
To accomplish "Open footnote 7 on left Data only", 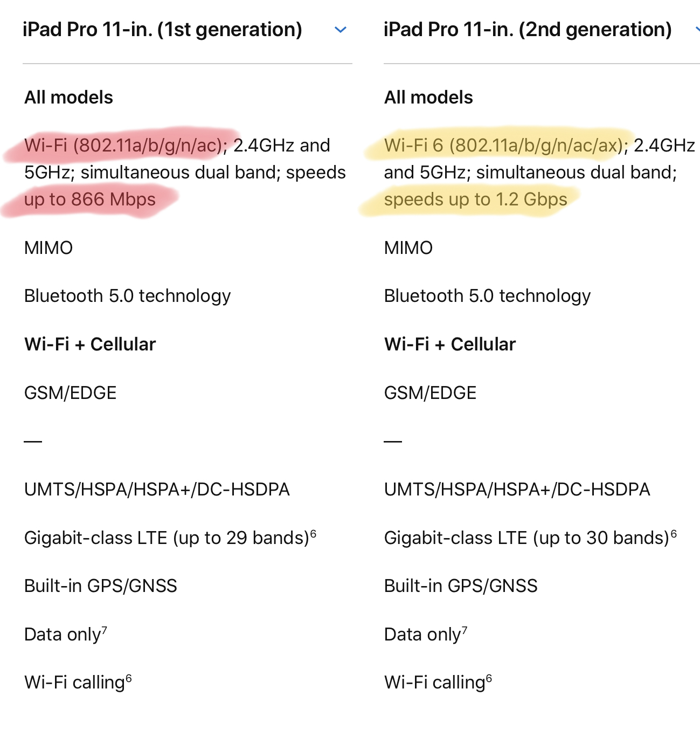I will point(105,630).
